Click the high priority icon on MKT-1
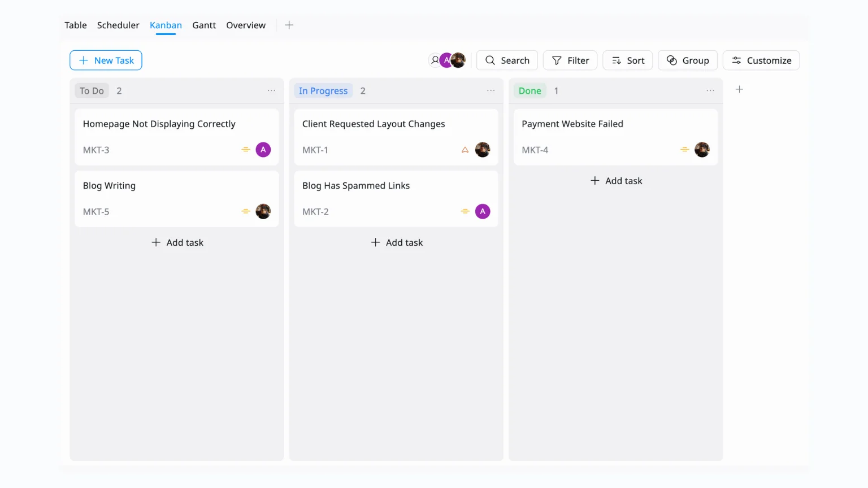Image resolution: width=868 pixels, height=488 pixels. tap(465, 150)
